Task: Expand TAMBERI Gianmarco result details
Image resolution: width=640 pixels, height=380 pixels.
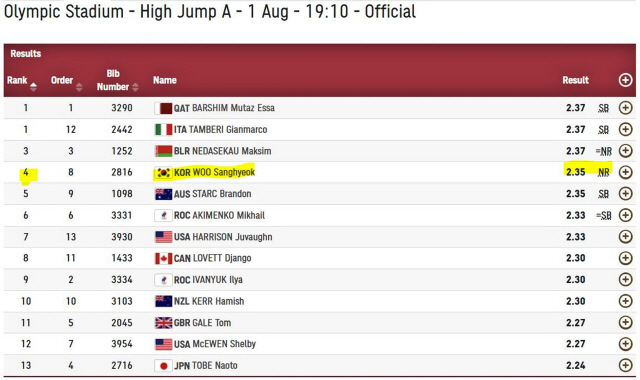Action: tap(625, 129)
